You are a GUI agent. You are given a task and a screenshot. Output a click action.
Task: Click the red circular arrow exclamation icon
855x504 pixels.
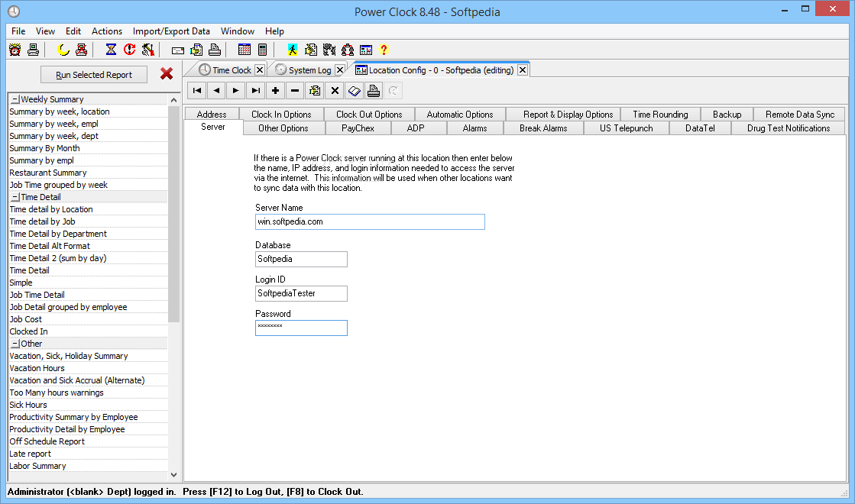129,50
